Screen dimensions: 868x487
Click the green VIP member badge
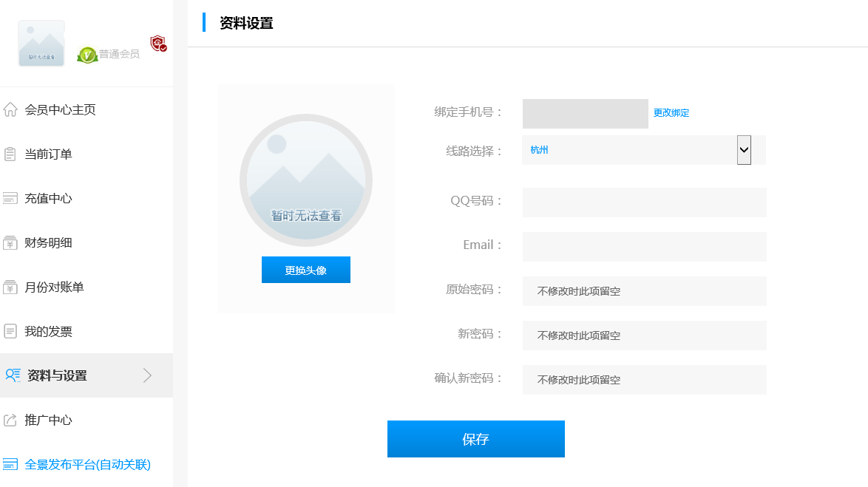tap(87, 55)
